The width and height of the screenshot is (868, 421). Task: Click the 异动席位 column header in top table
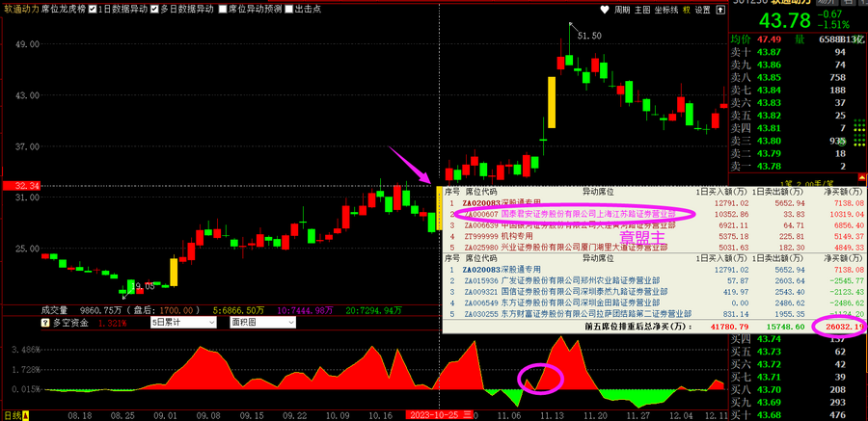(598, 192)
